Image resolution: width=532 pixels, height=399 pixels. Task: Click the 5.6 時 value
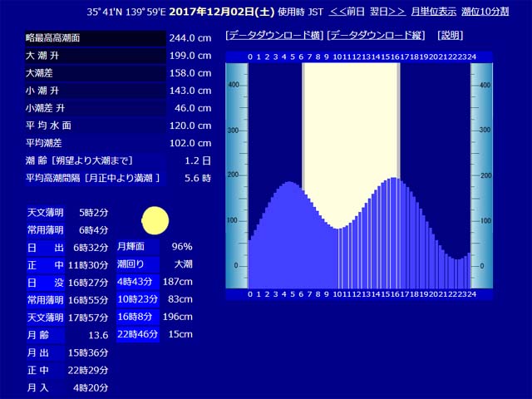coord(198,178)
